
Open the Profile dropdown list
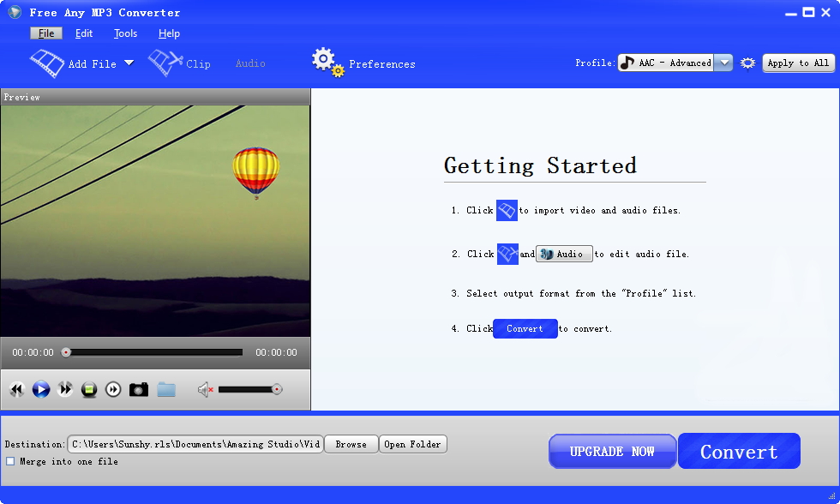[724, 62]
